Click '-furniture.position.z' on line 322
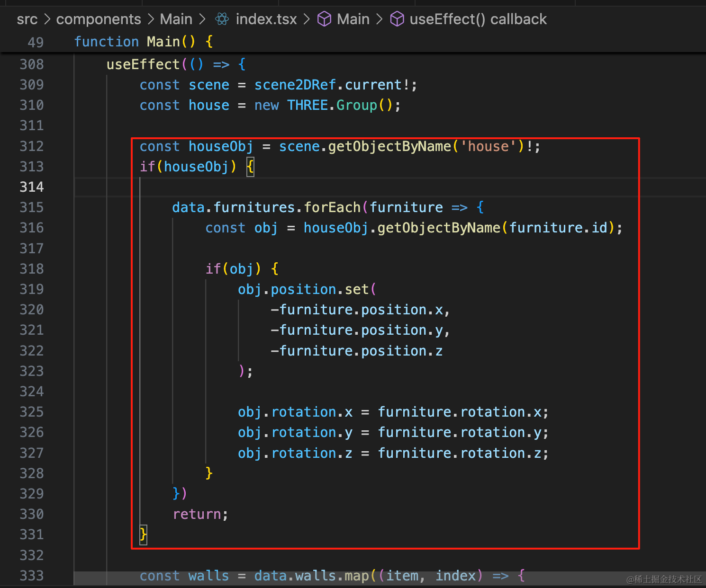Screen dimensions: 706x588 coord(357,351)
